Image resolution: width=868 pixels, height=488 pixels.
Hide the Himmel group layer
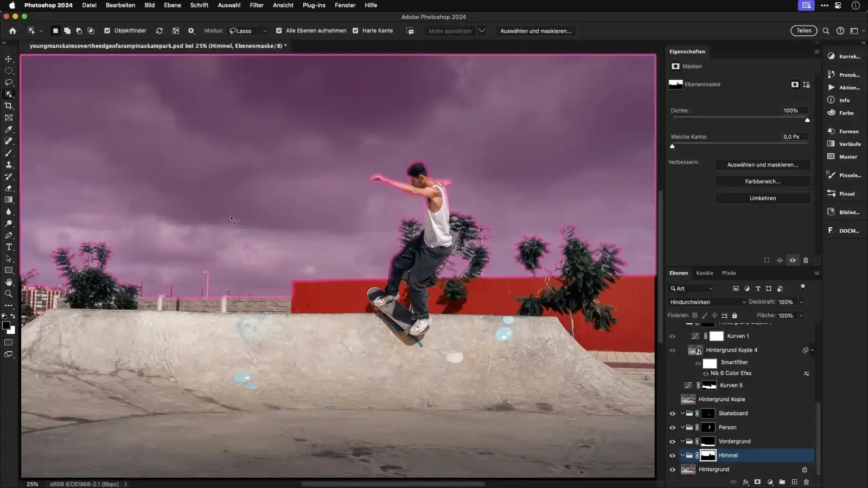click(x=672, y=455)
